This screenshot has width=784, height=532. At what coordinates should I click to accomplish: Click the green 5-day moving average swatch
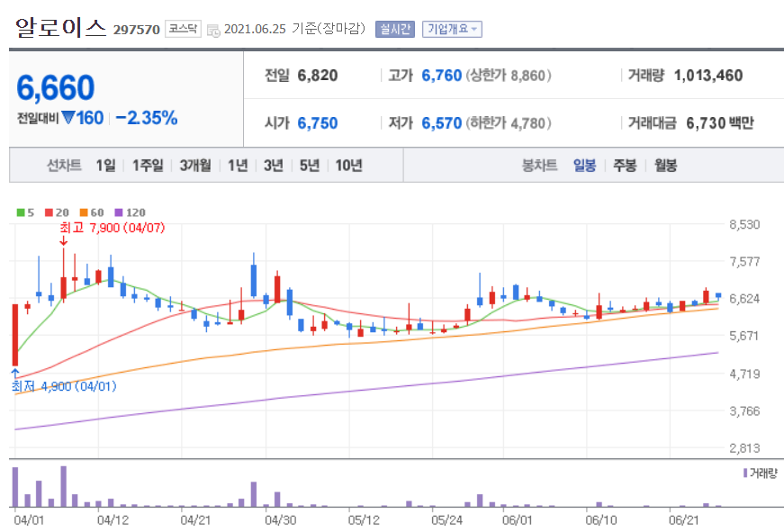tap(21, 212)
